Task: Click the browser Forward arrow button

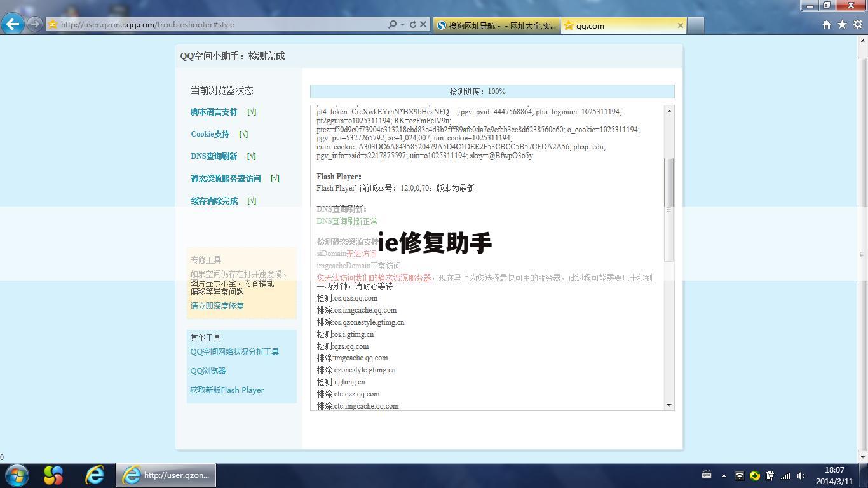Action: tap(35, 25)
